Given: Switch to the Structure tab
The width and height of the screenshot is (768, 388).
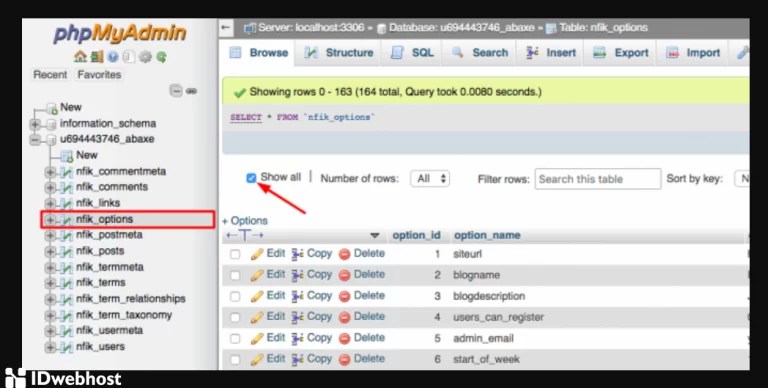Looking at the screenshot, I should click(339, 53).
